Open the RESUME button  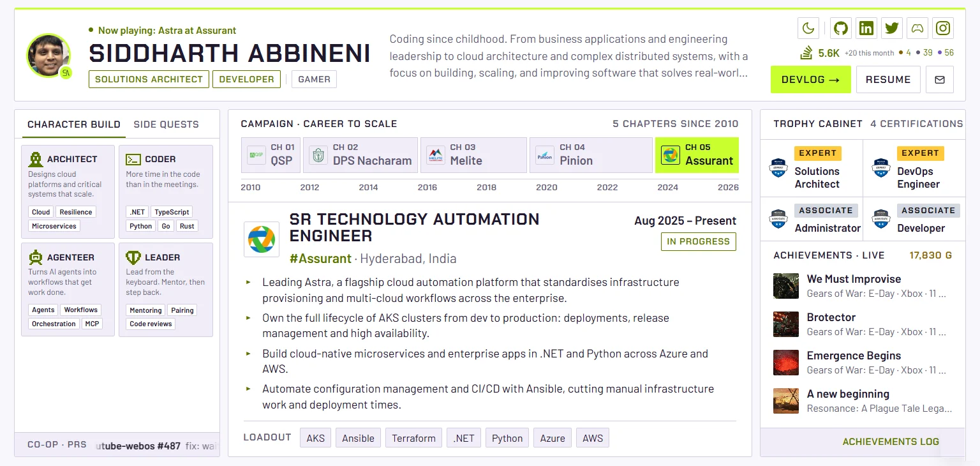pos(888,80)
